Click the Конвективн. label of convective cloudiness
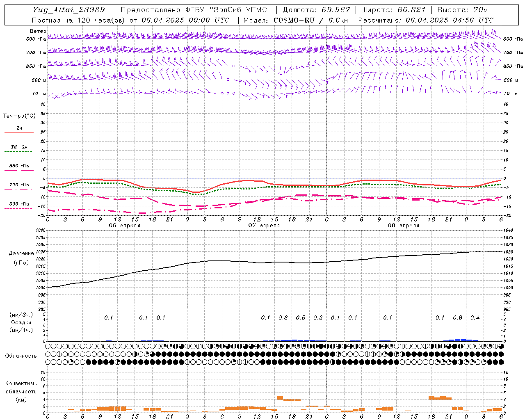 21,383
